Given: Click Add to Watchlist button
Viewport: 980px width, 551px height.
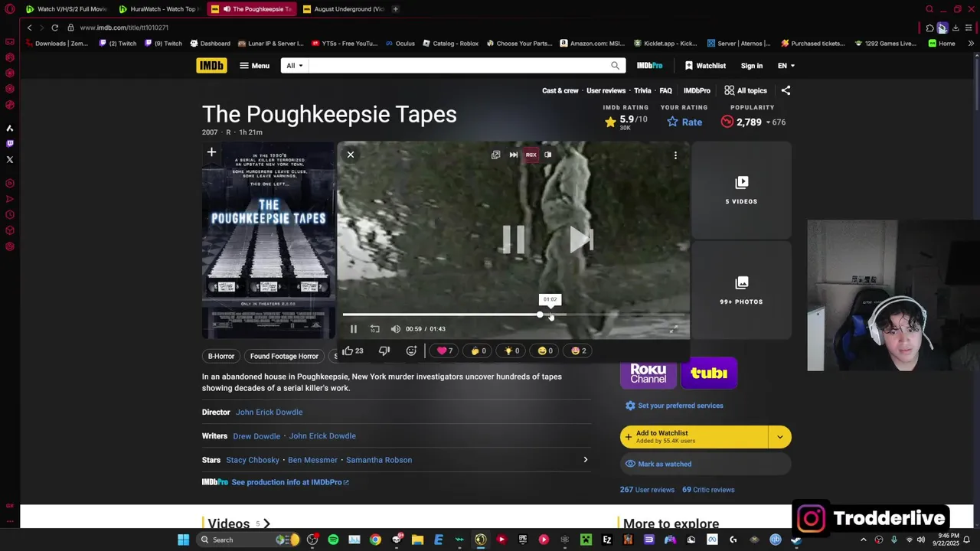Looking at the screenshot, I should [x=694, y=437].
